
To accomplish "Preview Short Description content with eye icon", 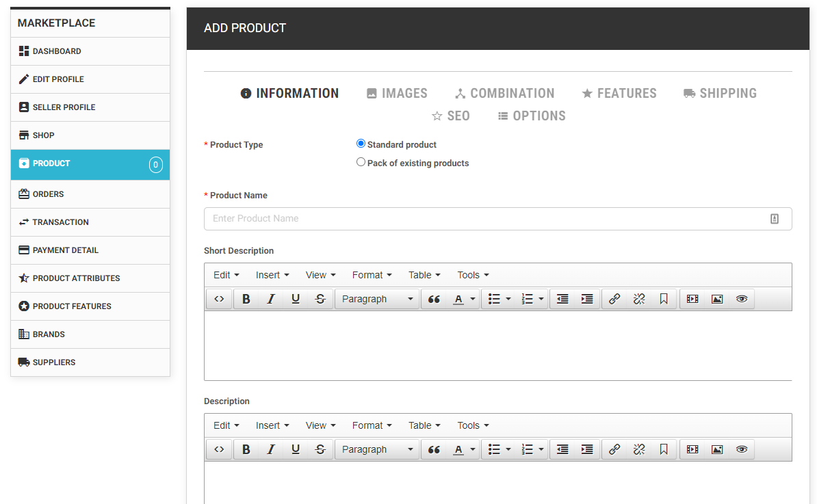I will coord(742,299).
